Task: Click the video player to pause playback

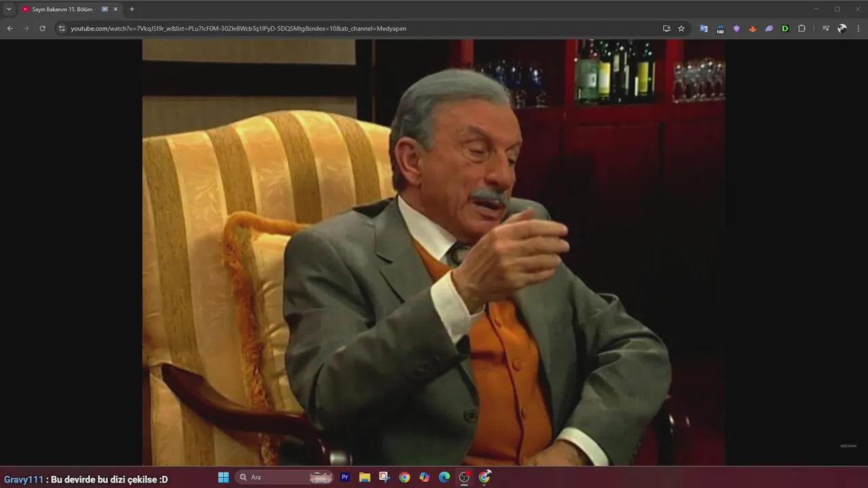Action: pos(433,252)
